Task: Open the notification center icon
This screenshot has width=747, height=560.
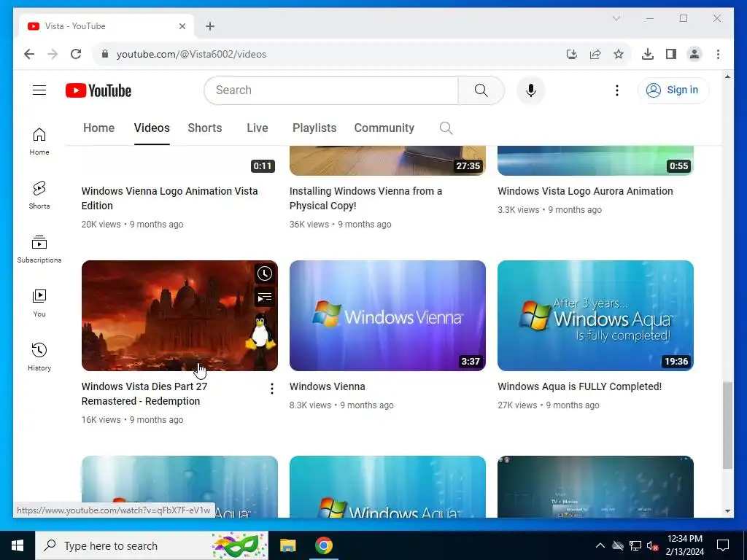Action: click(x=723, y=545)
